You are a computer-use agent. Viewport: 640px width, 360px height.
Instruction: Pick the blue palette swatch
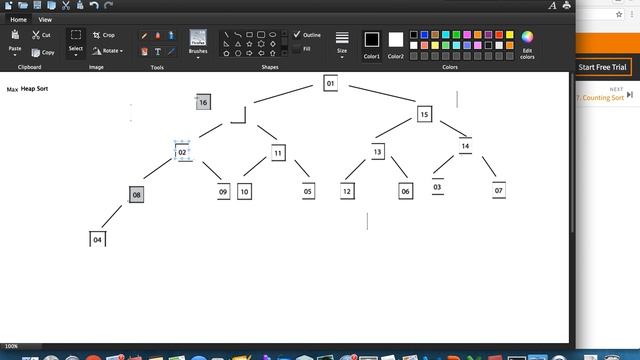(x=424, y=35)
